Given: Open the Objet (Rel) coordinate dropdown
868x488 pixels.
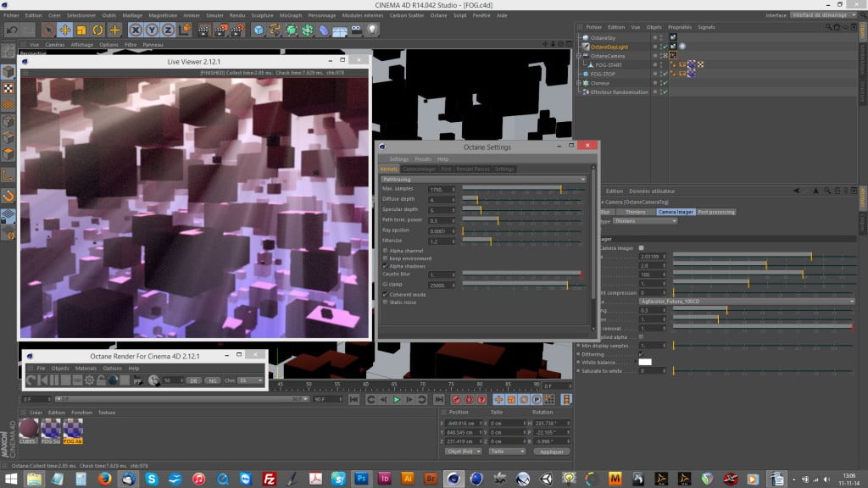Looking at the screenshot, I should tap(463, 452).
